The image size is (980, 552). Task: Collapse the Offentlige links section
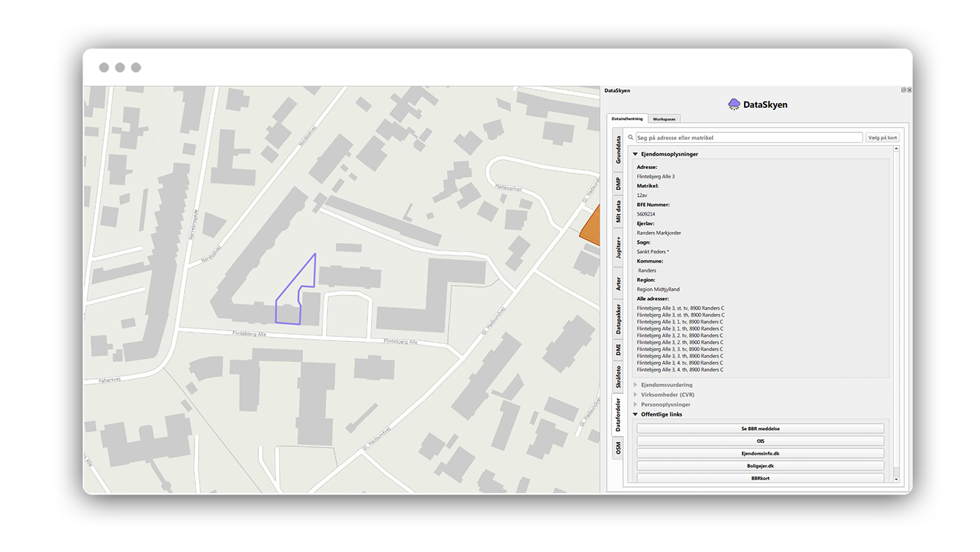636,414
